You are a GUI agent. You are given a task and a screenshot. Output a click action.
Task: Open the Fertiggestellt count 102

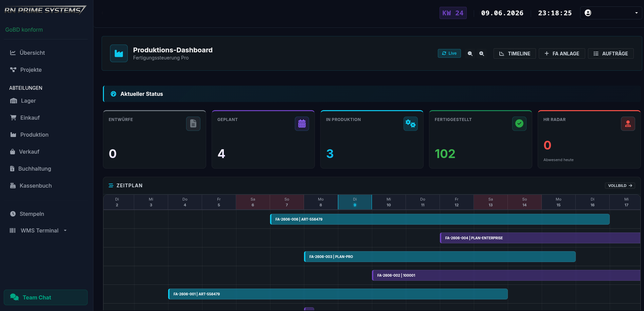[445, 154]
